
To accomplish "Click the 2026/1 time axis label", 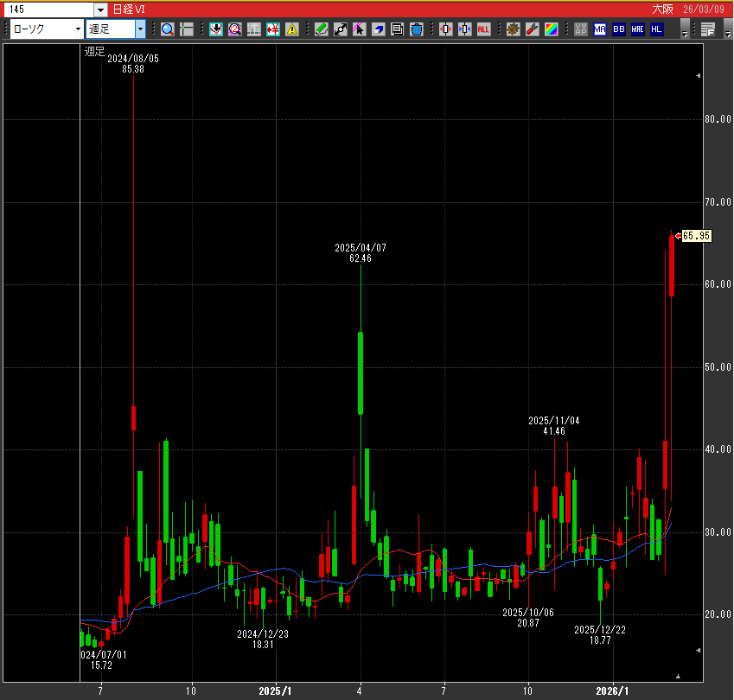I will (x=612, y=691).
